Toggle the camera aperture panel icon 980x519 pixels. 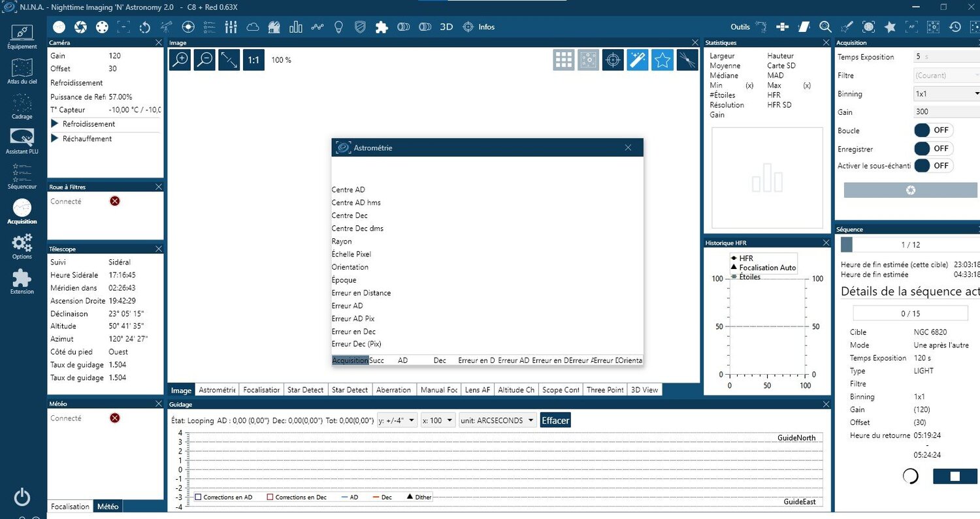pyautogui.click(x=80, y=27)
